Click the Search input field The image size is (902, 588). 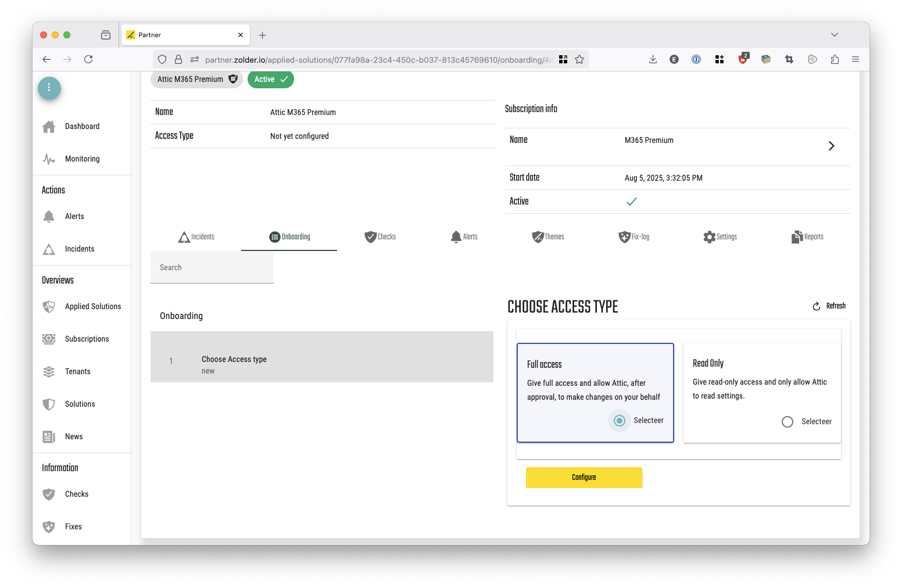click(212, 268)
